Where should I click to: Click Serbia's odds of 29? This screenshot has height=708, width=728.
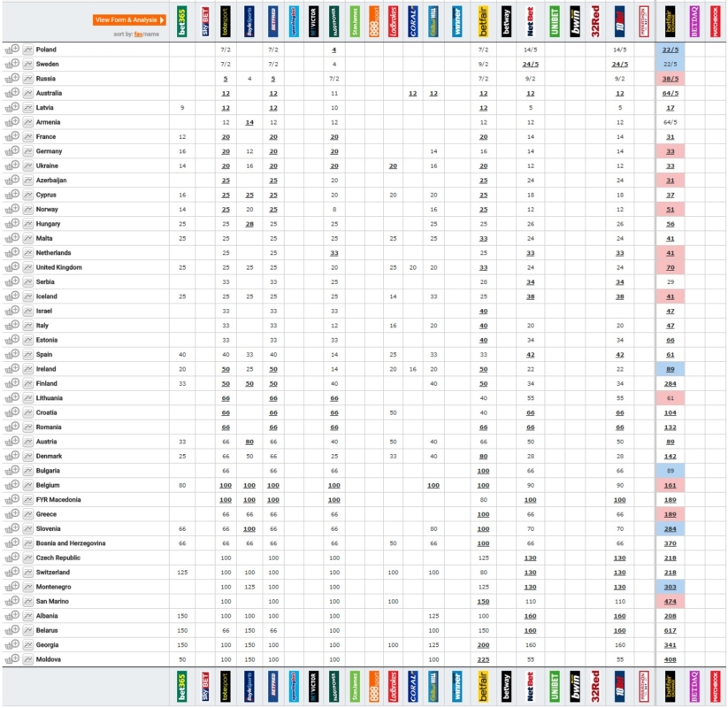coord(670,281)
